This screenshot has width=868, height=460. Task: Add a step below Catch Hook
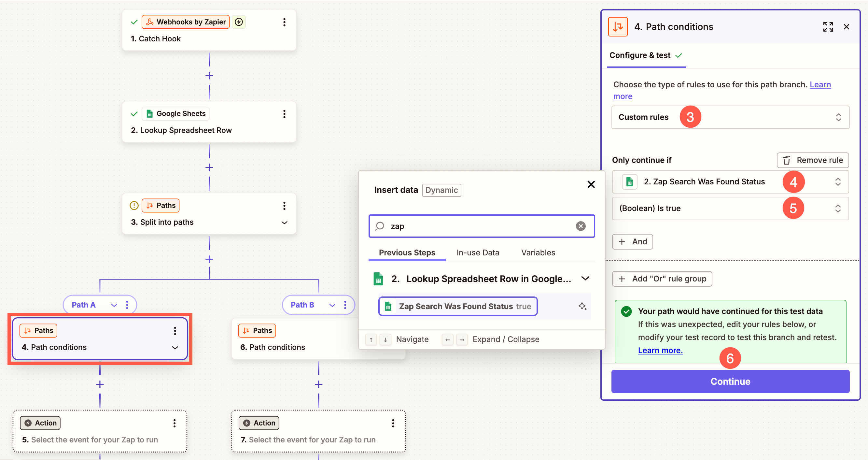coord(209,76)
